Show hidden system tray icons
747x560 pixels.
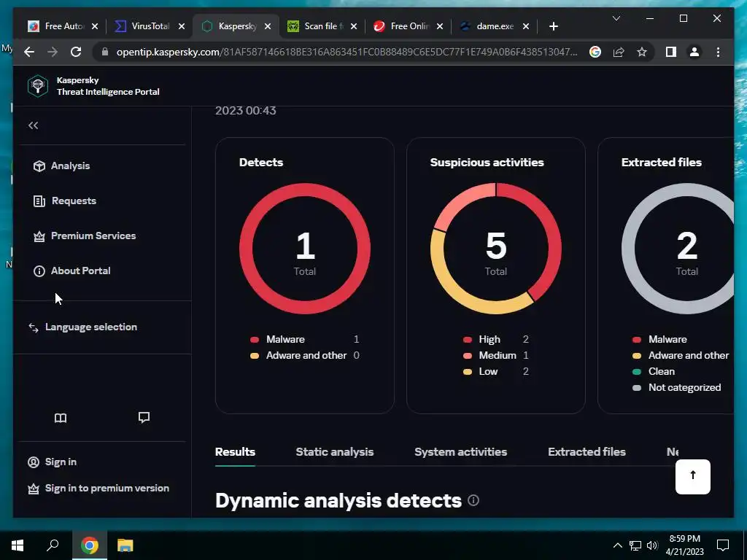617,545
